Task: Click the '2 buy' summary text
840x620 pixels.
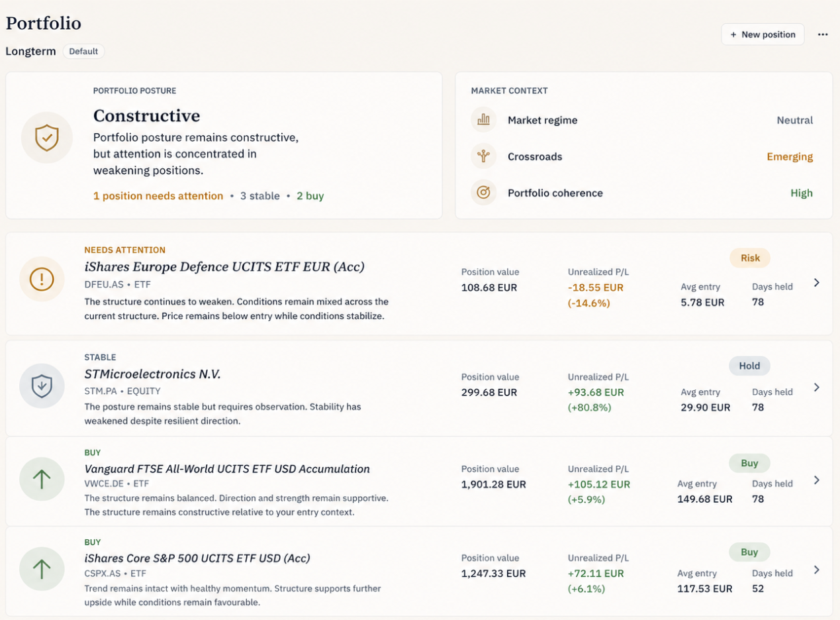Action: pos(310,196)
